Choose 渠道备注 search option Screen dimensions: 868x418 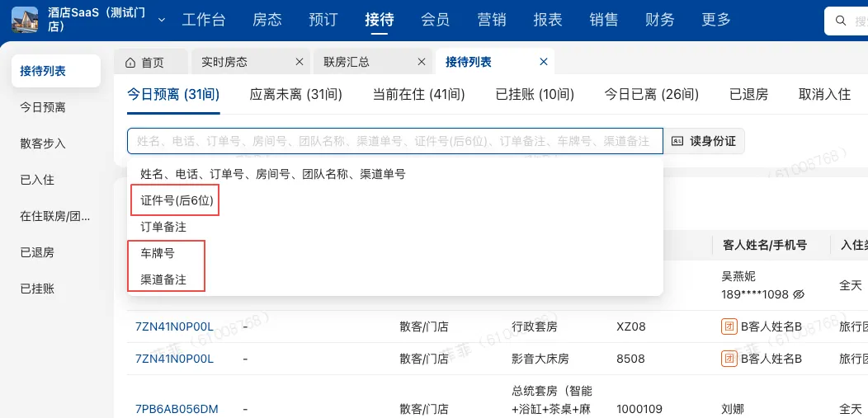394,279
